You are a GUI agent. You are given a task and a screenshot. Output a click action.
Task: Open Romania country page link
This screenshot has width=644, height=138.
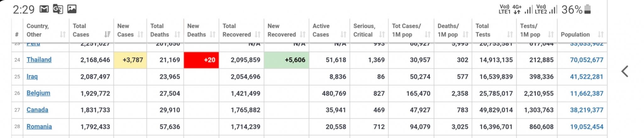tap(39, 127)
